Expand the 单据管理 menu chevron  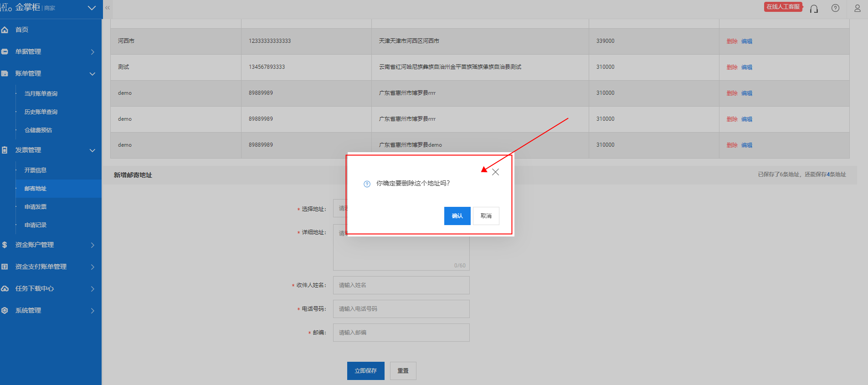tap(92, 52)
